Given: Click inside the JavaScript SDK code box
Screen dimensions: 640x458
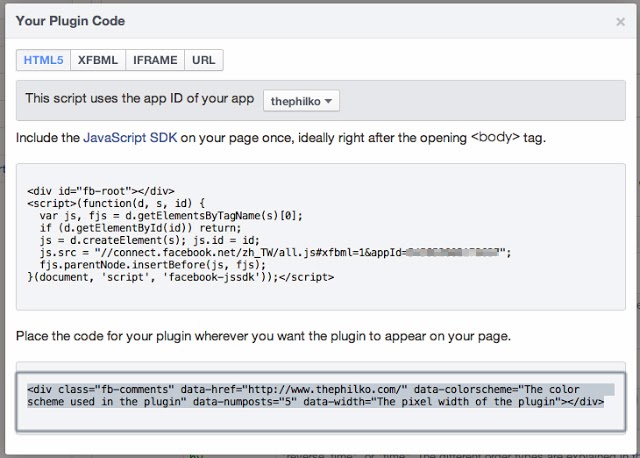Looking at the screenshot, I should click(321, 237).
